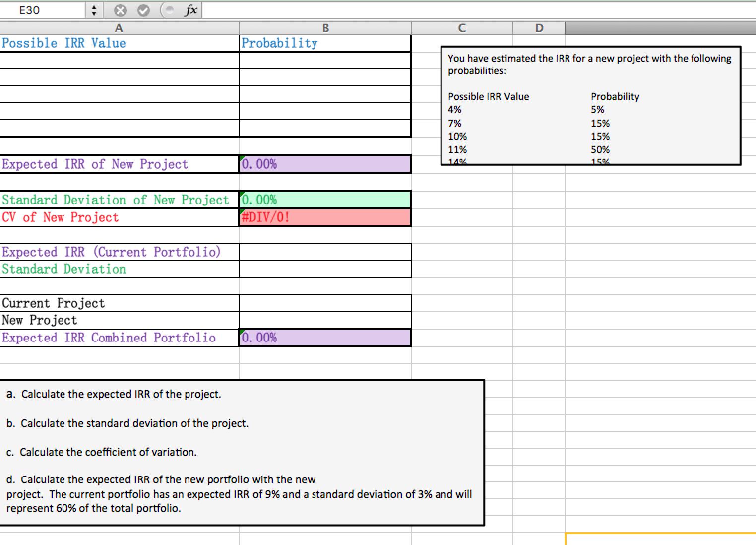
Task: Click the Name Box stepper arrows
Action: pos(94,9)
